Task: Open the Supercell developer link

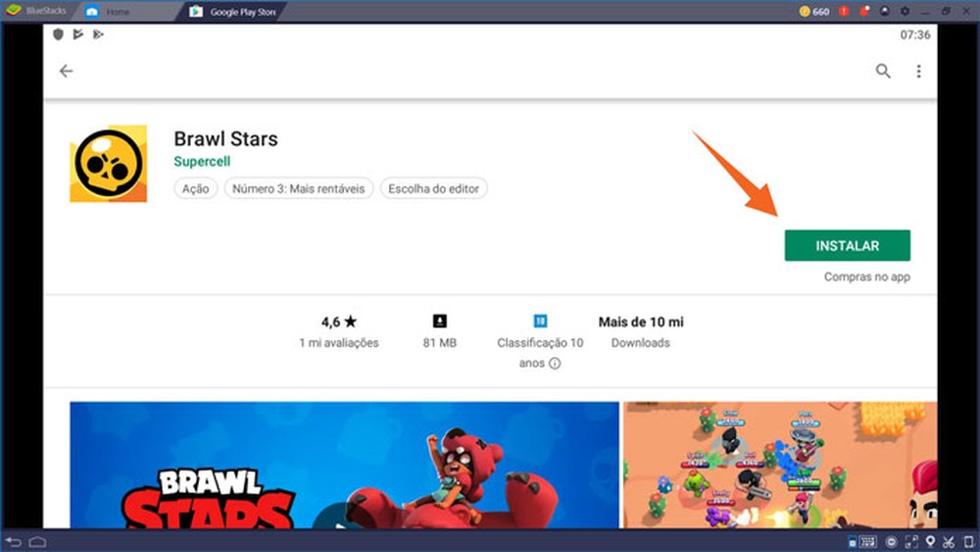Action: pyautogui.click(x=202, y=162)
